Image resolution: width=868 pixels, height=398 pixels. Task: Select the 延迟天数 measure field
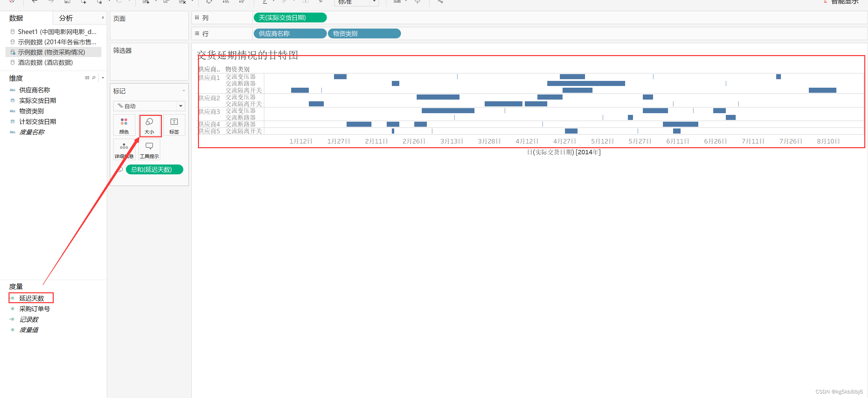[32, 298]
